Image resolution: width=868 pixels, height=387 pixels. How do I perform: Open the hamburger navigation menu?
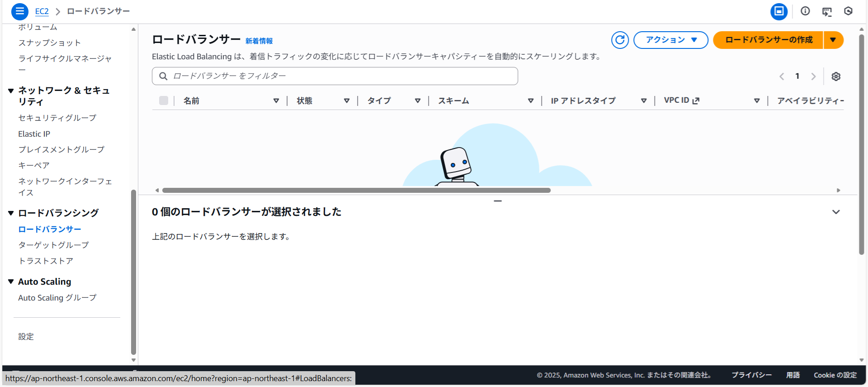coord(19,11)
